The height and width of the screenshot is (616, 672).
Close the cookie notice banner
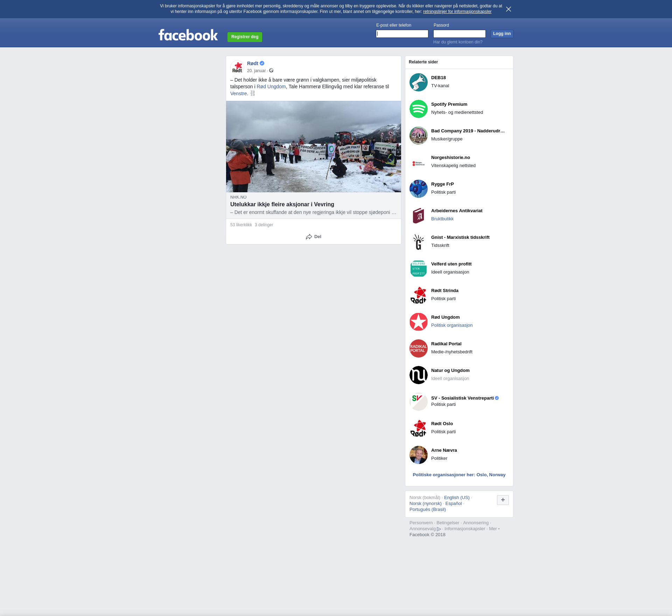(509, 9)
